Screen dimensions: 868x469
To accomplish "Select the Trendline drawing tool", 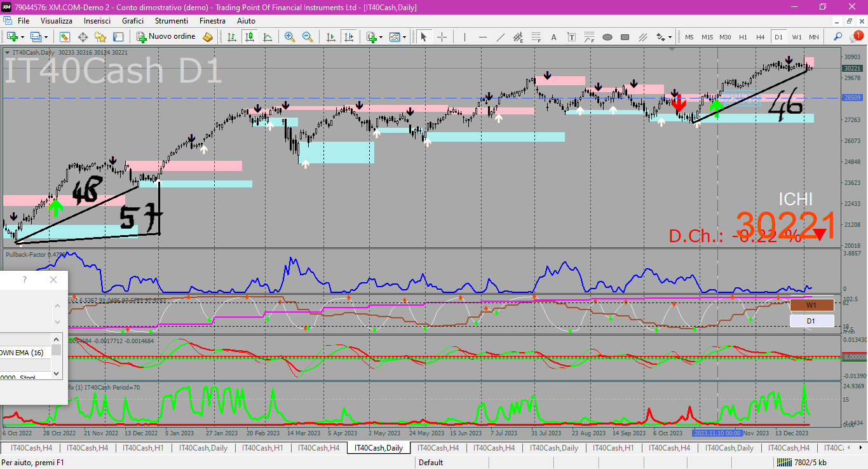I will tap(501, 37).
